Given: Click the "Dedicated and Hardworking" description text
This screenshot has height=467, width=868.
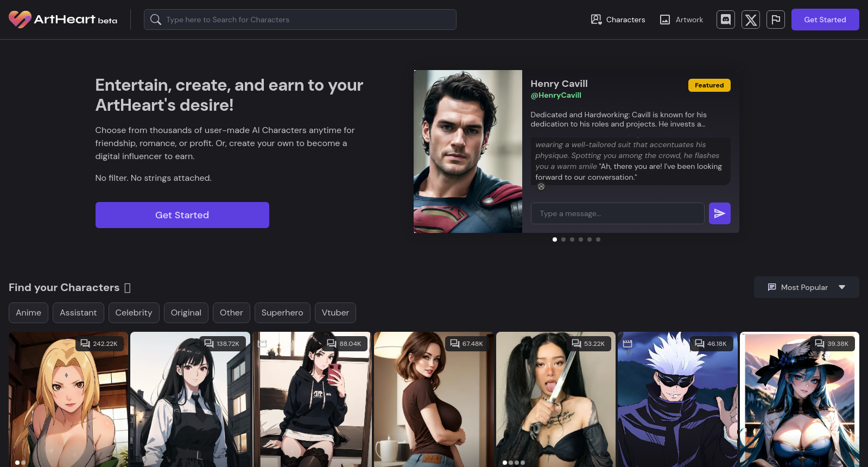Looking at the screenshot, I should tap(619, 119).
